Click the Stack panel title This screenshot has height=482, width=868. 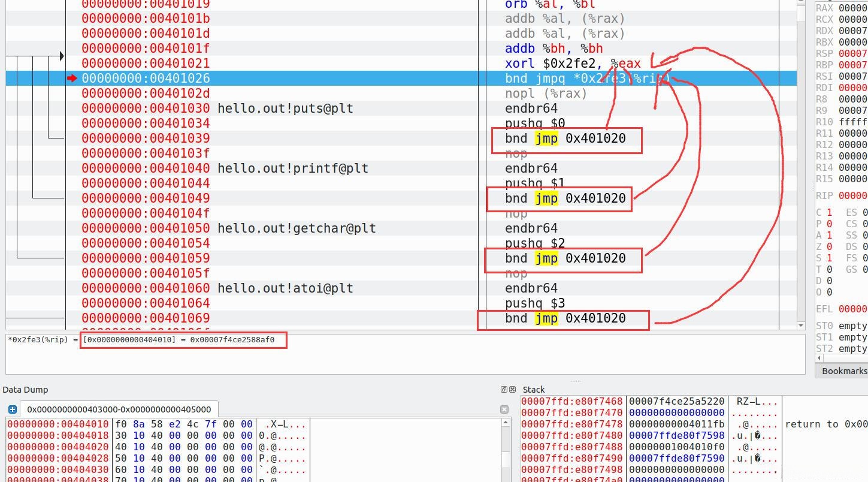point(534,390)
